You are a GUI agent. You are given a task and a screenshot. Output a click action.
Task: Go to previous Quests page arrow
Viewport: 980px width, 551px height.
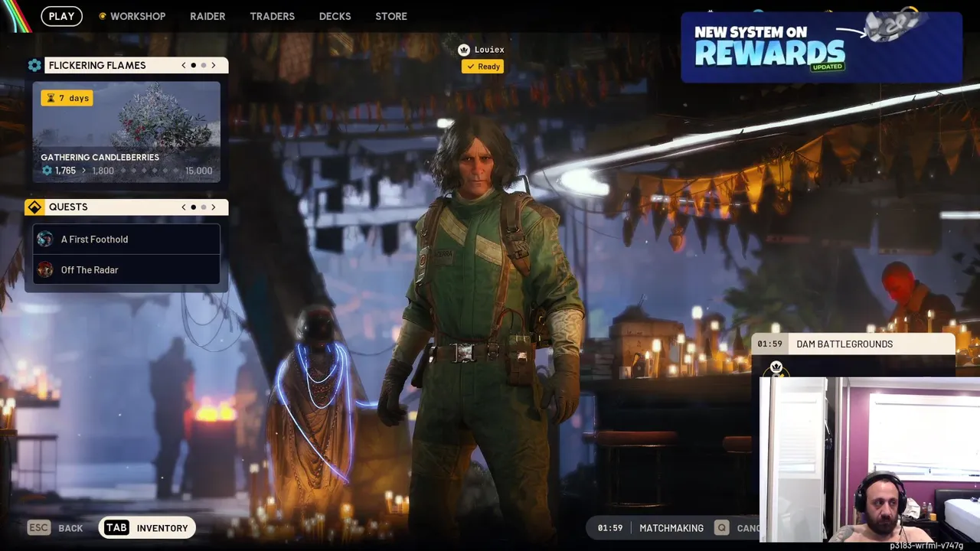184,207
